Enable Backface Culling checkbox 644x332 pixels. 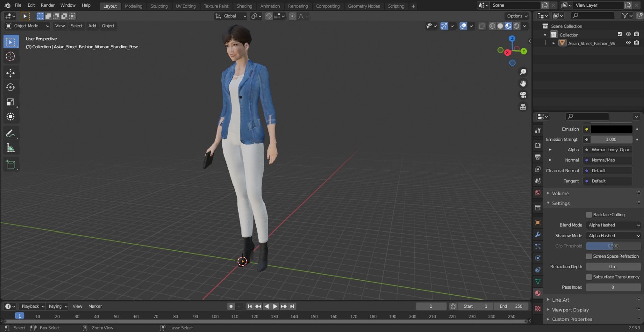(x=589, y=215)
